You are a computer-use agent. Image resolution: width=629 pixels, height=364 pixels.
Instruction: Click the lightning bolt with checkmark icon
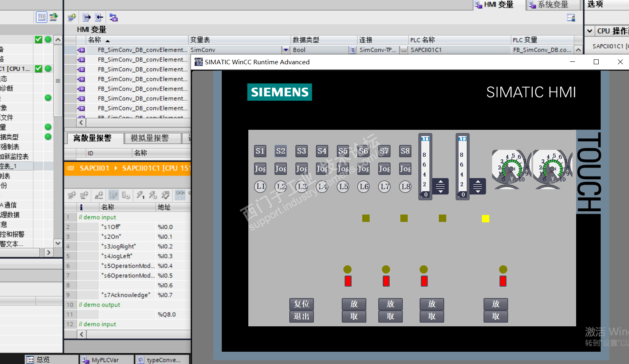166,195
